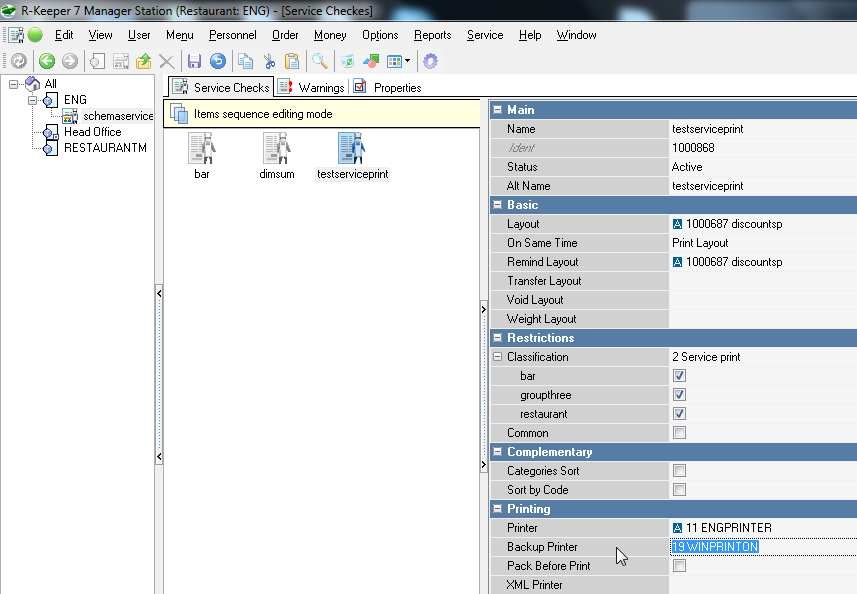This screenshot has height=594, width=857.
Task: Uncheck the grouptree classification checkbox
Action: (679, 395)
